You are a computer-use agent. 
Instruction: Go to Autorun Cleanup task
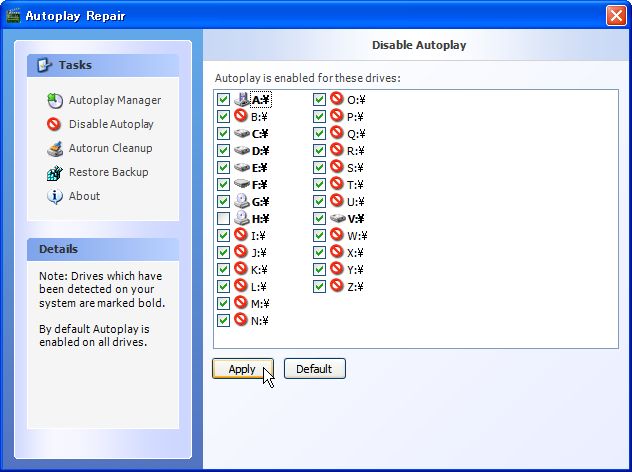[110, 148]
